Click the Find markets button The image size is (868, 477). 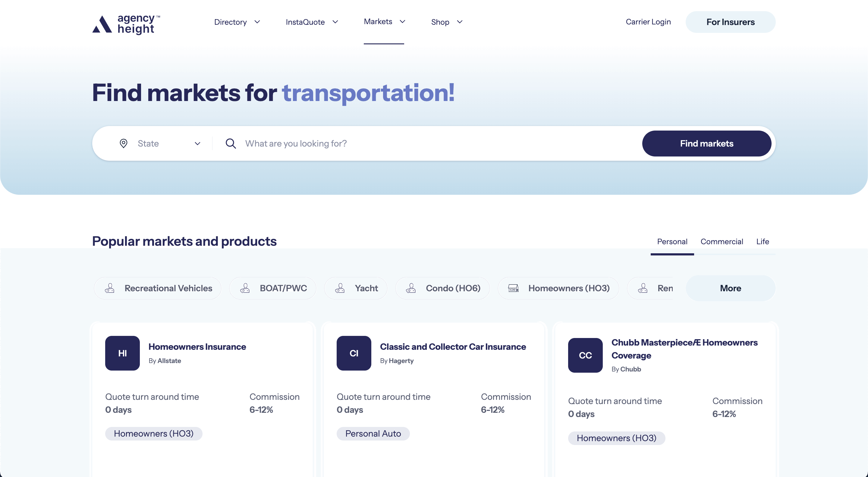pyautogui.click(x=706, y=143)
